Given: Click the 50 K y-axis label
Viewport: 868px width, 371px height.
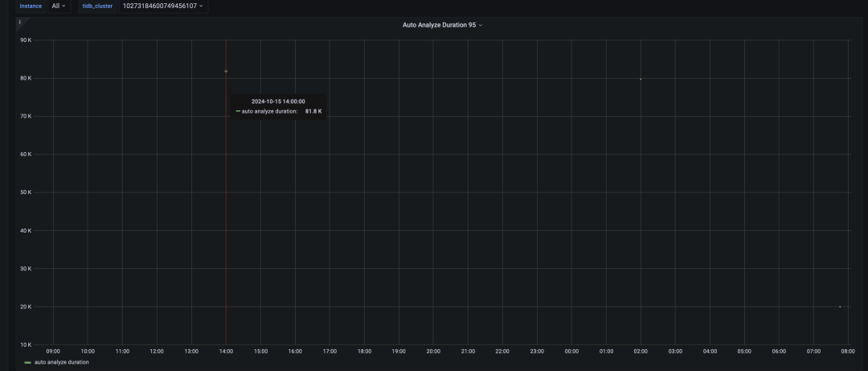Looking at the screenshot, I should 26,192.
